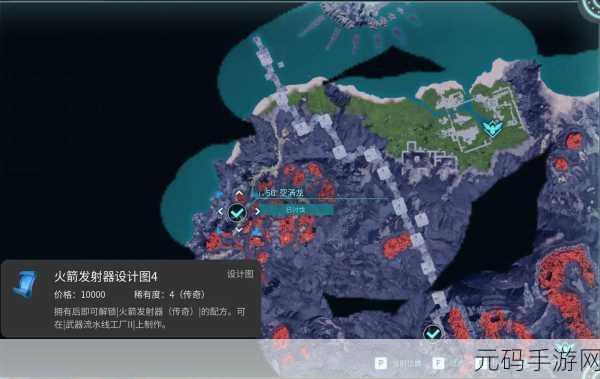600x379 pixels.
Task: Click the P key icon for current position
Action: [x=381, y=363]
